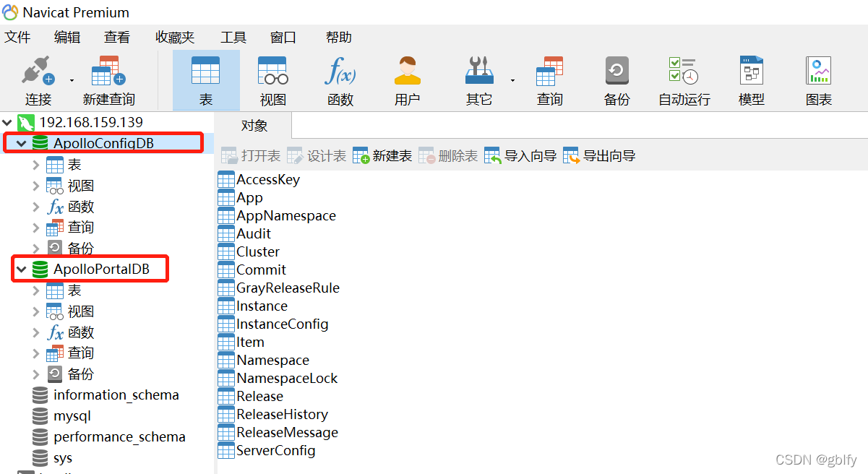868x474 pixels.
Task: Select the App table in object list
Action: coord(241,198)
